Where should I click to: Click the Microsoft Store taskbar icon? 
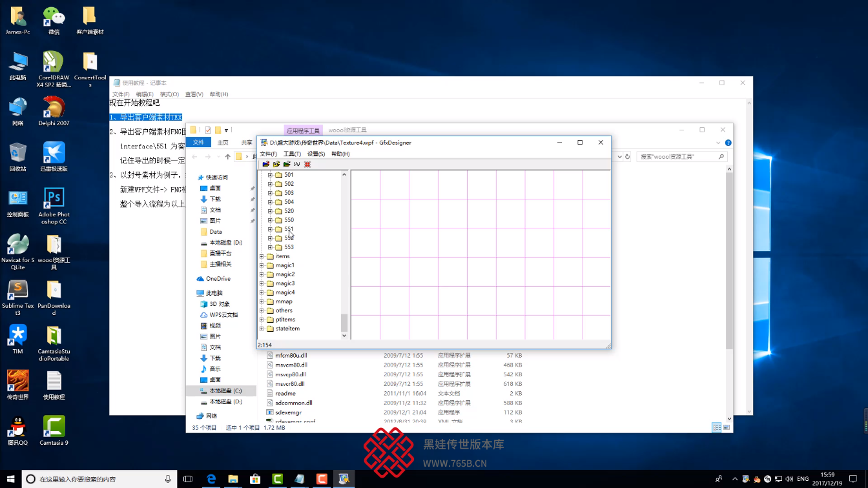pos(255,479)
